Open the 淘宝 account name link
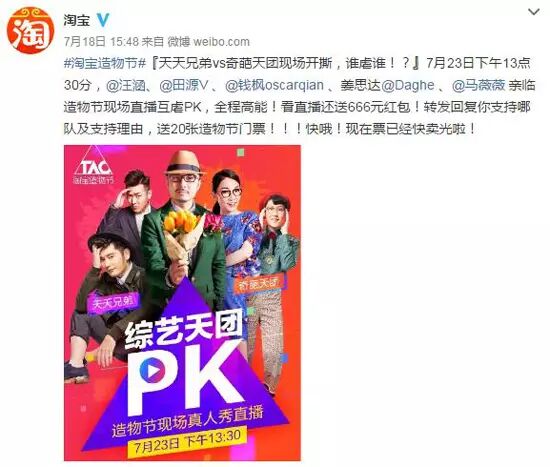The height and width of the screenshot is (467, 550). (77, 20)
